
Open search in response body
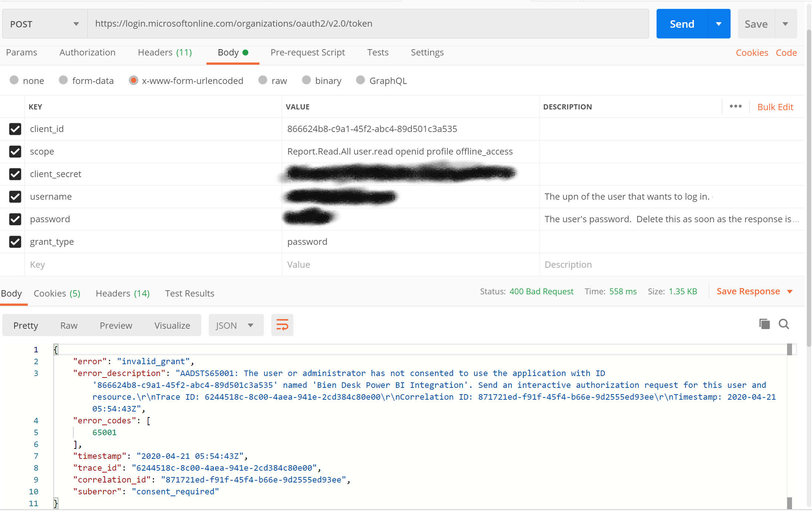click(x=784, y=324)
